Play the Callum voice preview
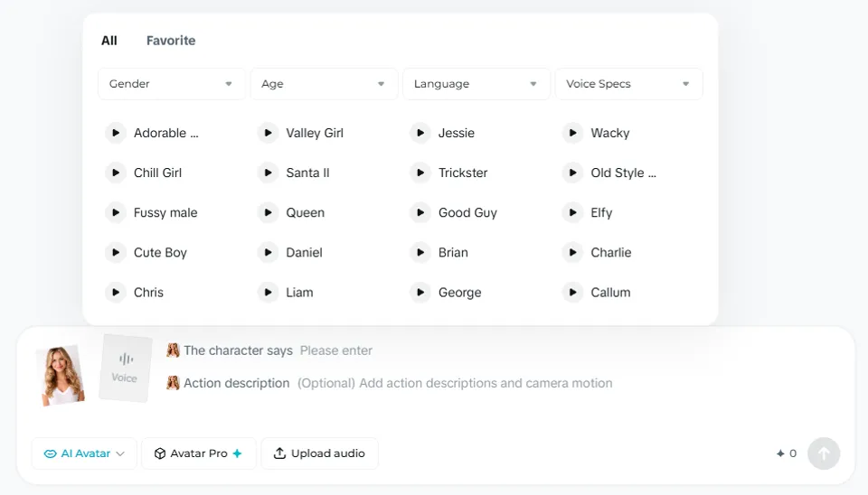 tap(572, 292)
